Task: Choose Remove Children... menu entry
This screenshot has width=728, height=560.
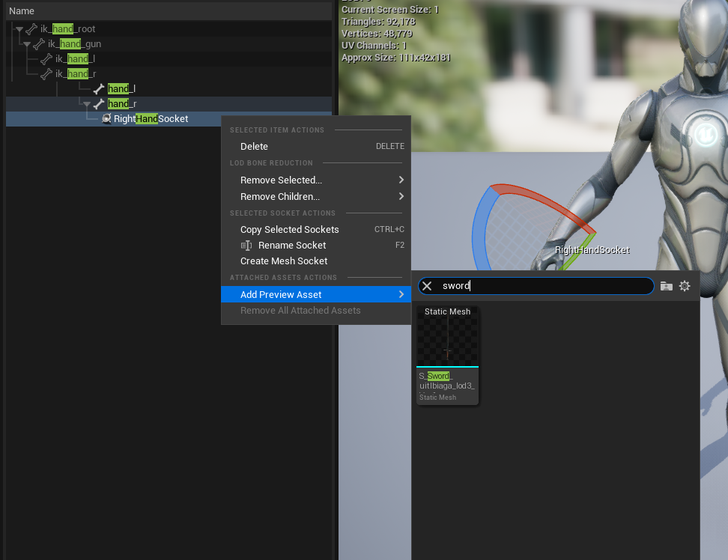Action: 316,197
